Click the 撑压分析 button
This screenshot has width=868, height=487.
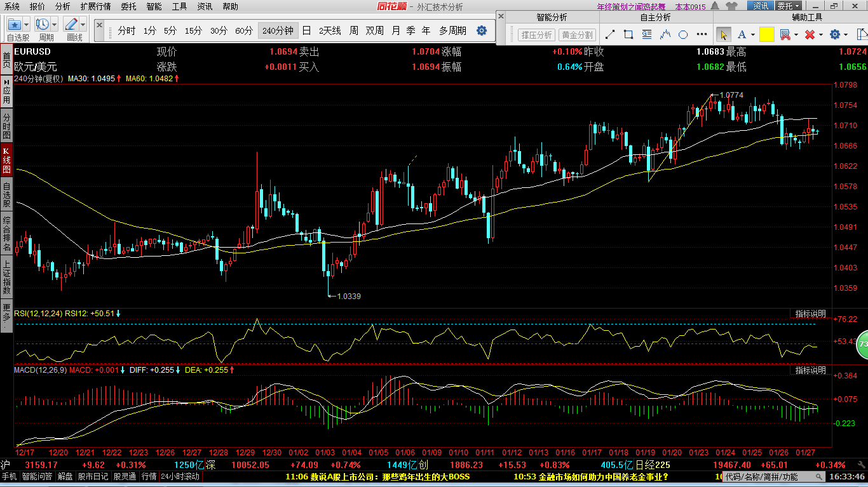(536, 35)
